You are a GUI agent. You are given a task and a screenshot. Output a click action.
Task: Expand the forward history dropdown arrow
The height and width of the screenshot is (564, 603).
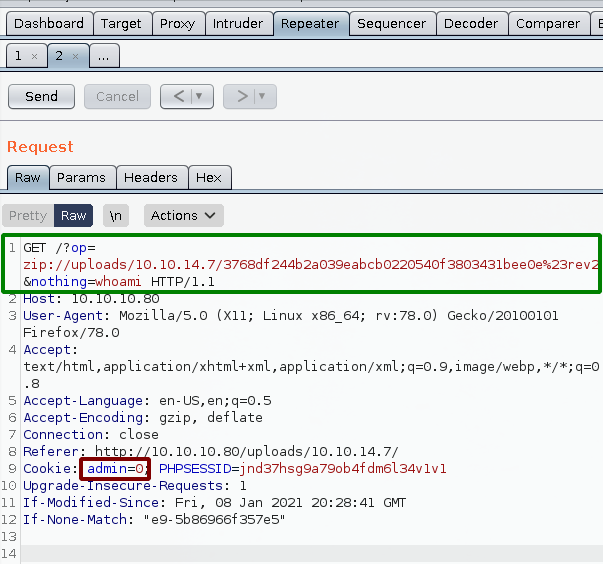[262, 96]
